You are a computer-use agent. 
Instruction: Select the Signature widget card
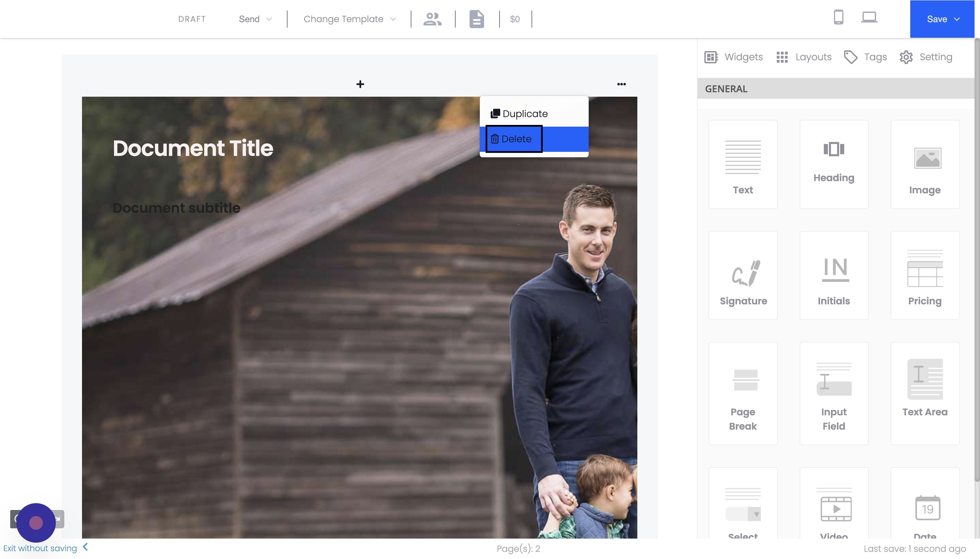[x=742, y=275]
